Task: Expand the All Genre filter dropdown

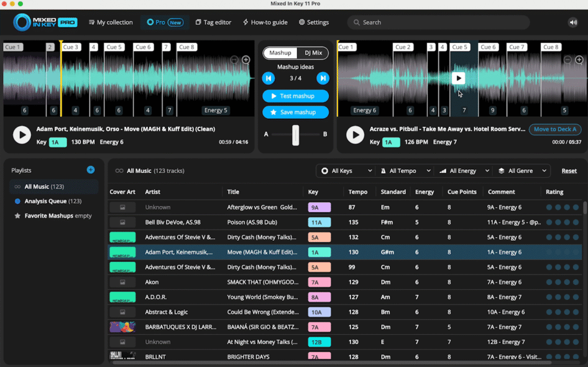Action: tap(523, 171)
